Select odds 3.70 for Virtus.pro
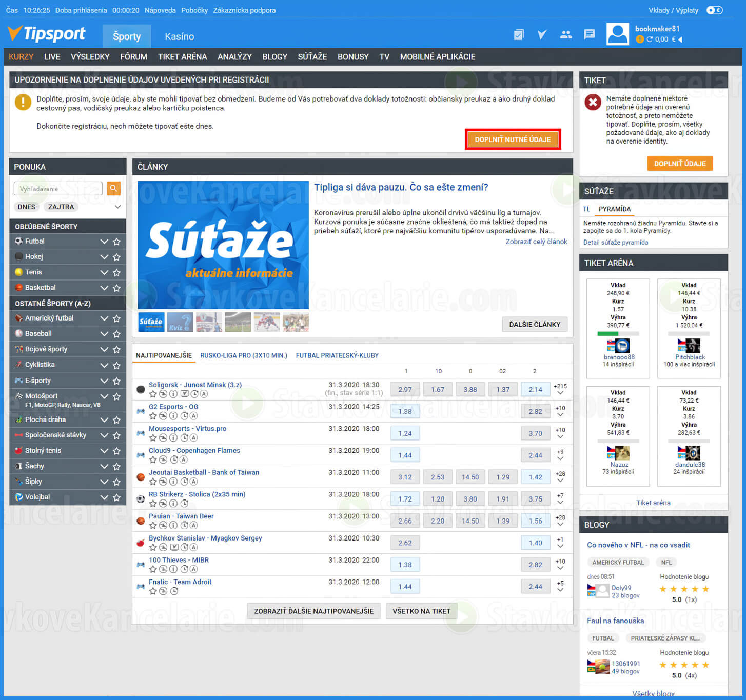 [535, 433]
